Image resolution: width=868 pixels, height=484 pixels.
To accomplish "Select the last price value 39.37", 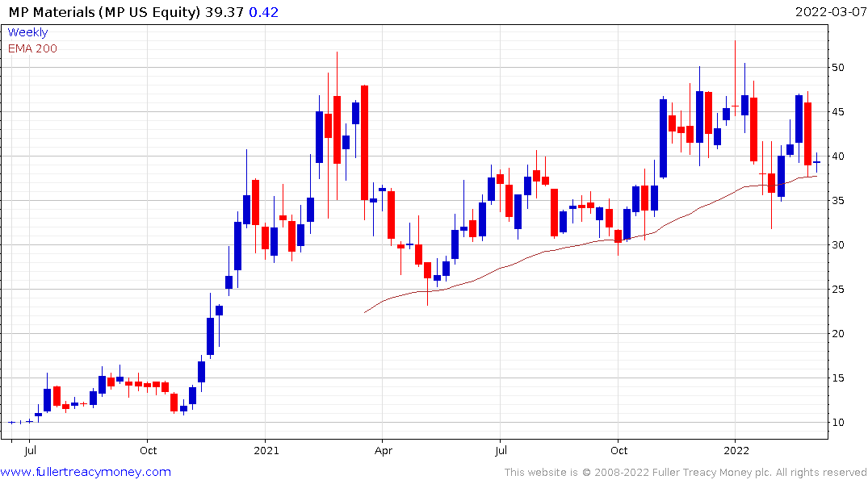I will [x=224, y=12].
